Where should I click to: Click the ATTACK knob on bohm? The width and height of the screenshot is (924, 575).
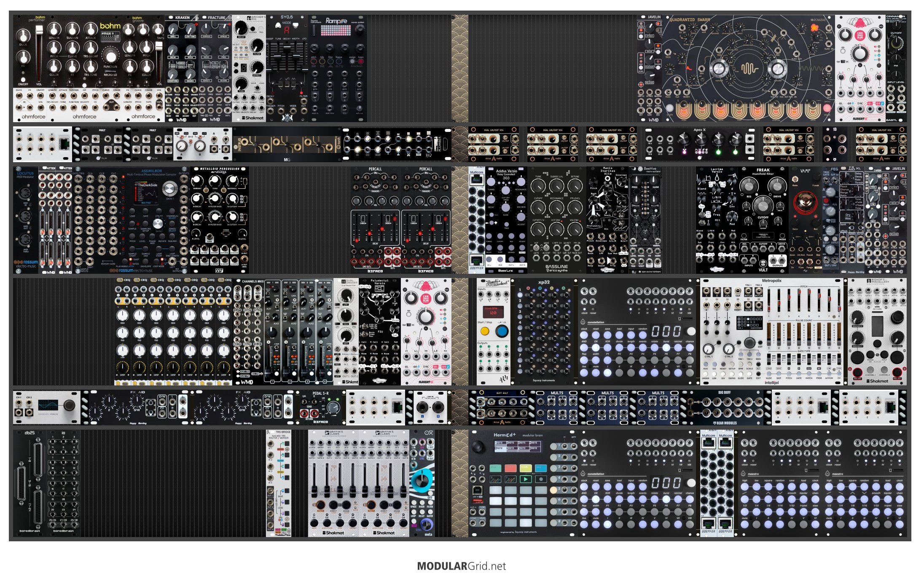coord(91,29)
